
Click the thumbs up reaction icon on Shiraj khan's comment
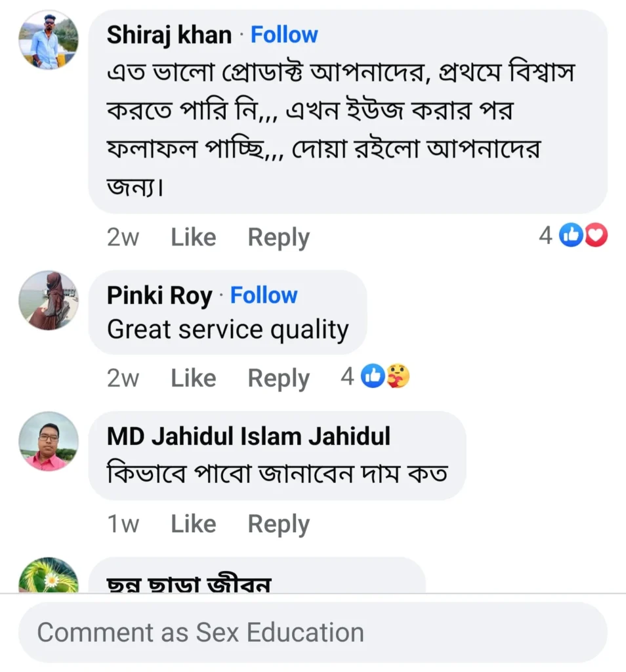[x=572, y=235]
